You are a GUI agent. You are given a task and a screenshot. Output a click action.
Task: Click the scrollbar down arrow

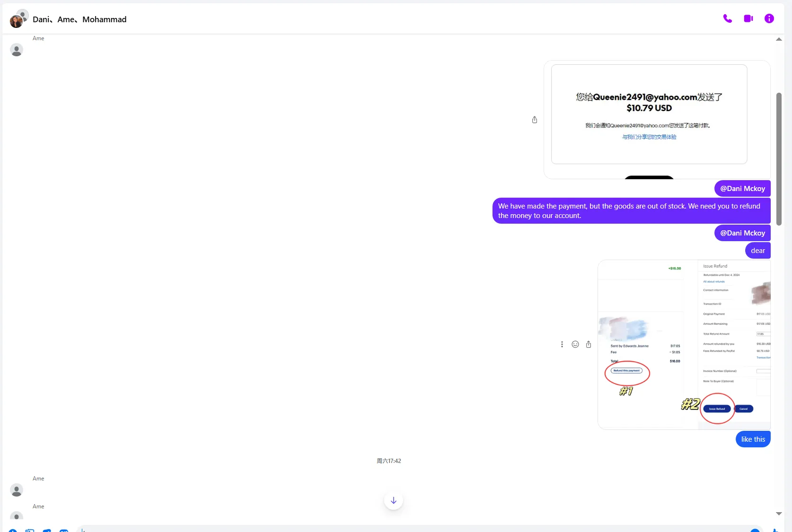(779, 514)
